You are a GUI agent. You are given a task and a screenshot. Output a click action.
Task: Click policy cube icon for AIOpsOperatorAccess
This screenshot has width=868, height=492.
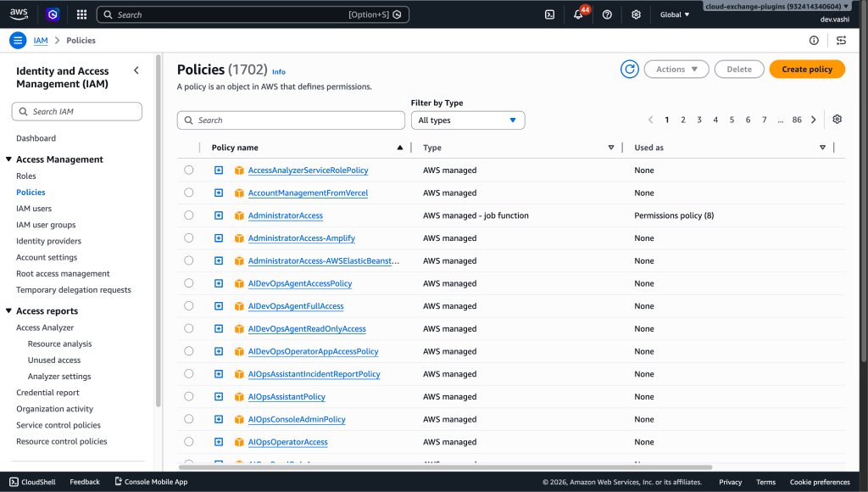239,442
